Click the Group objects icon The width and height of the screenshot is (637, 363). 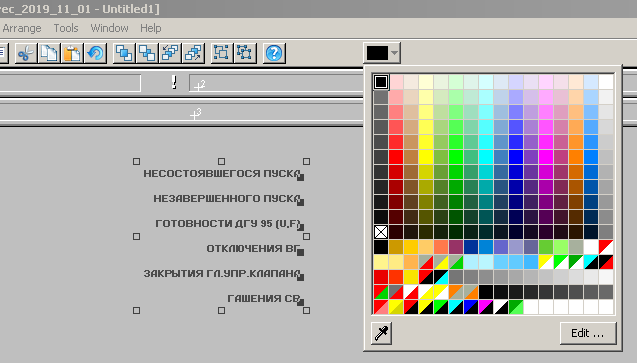tap(221, 53)
